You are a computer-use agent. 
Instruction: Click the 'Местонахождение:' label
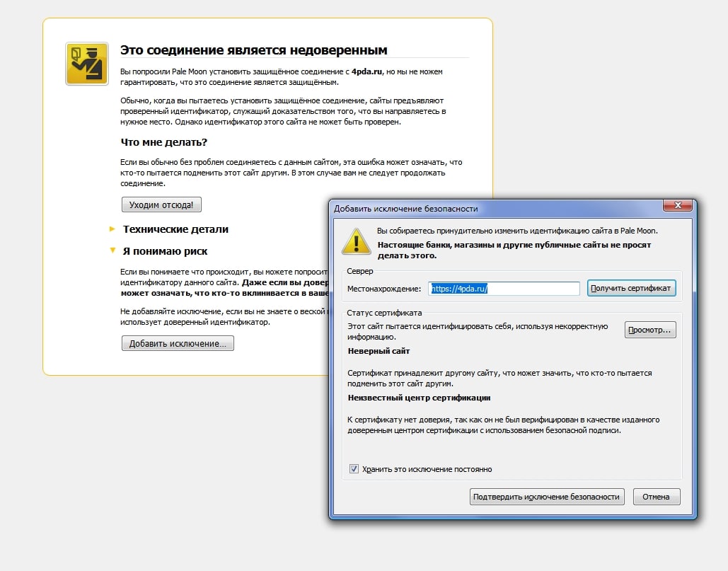click(384, 289)
